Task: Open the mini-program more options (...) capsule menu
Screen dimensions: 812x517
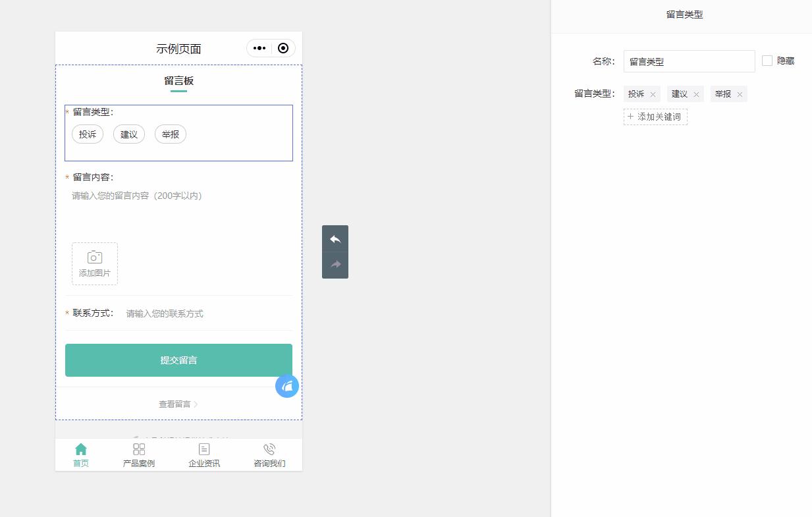Action: [258, 48]
